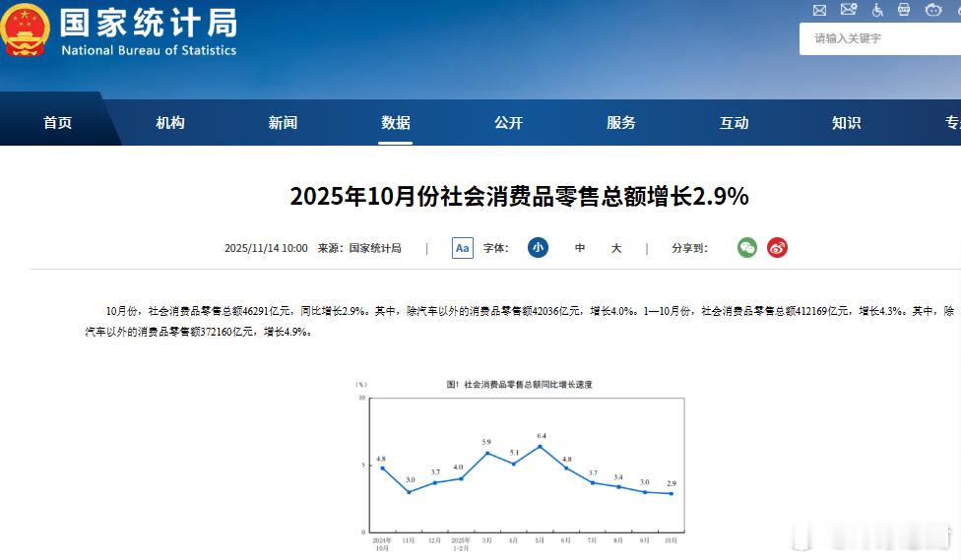961x560 pixels.
Task: Click the national emblem logo
Action: click(25, 31)
